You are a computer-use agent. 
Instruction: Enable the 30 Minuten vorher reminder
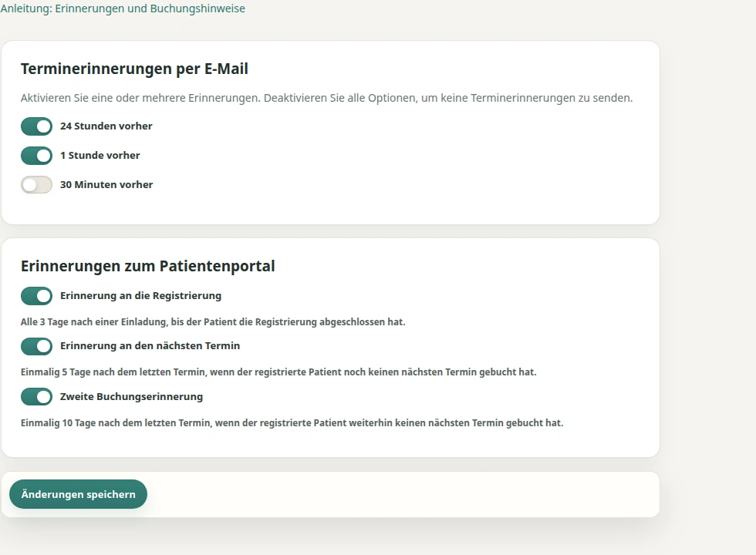37,185
